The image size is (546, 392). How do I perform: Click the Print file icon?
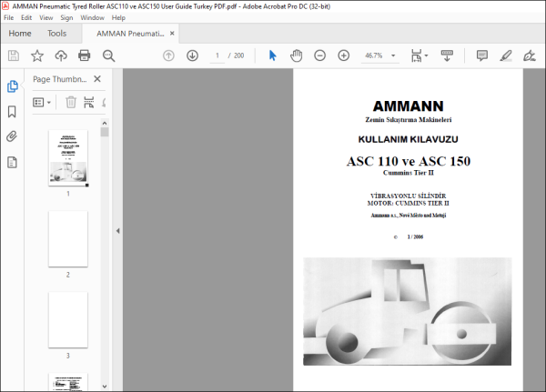[85, 55]
